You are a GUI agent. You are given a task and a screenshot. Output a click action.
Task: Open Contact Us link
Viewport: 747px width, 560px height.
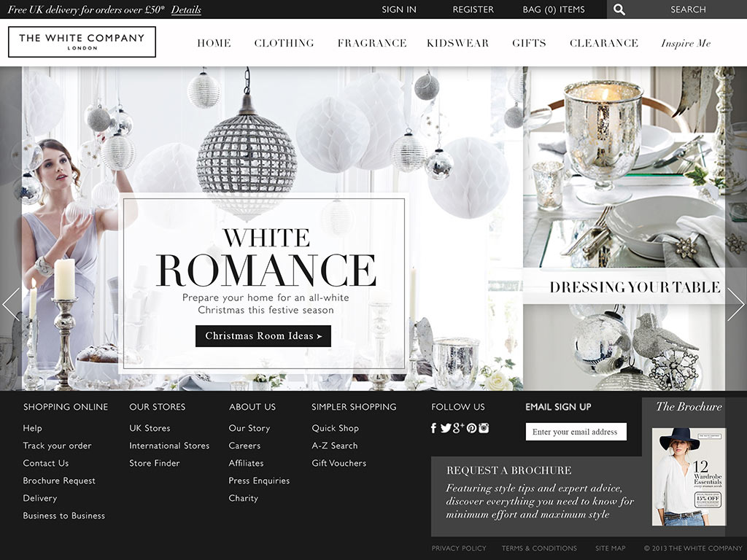(46, 463)
